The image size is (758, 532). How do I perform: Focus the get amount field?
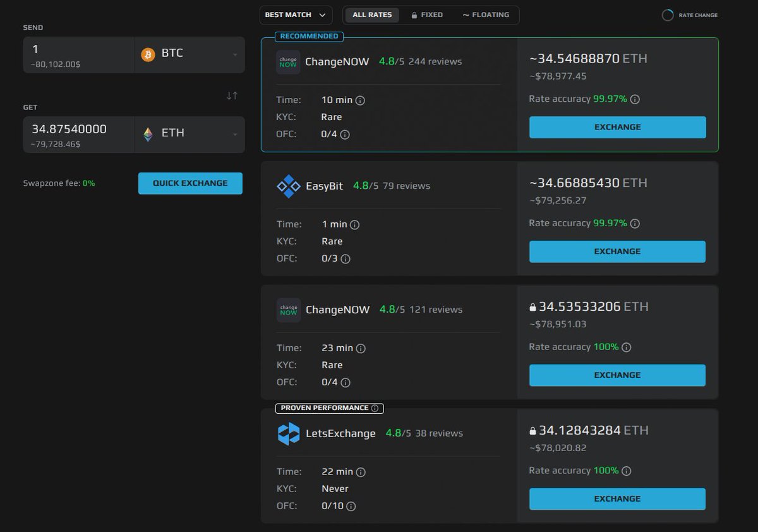[78, 134]
